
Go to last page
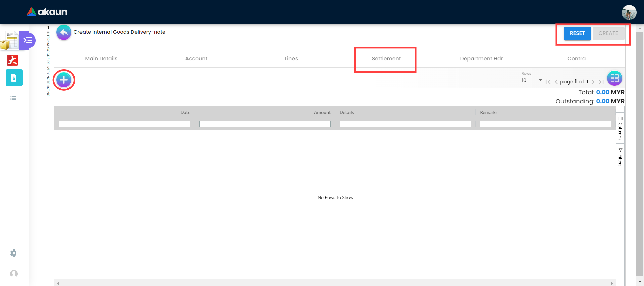coord(601,82)
